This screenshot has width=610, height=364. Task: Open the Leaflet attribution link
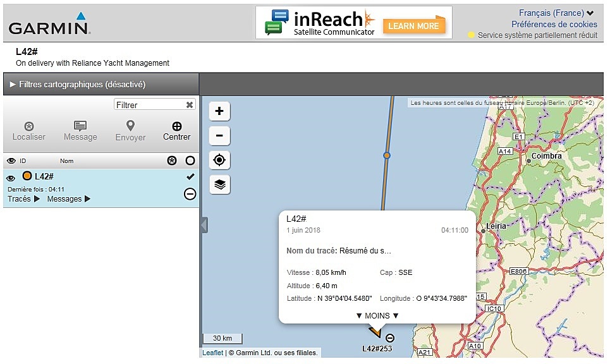[213, 353]
